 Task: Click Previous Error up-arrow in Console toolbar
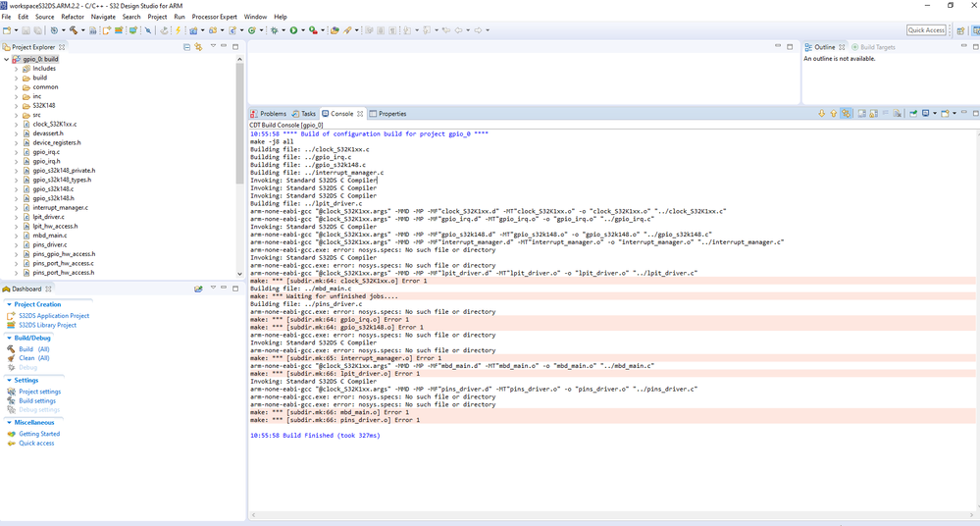(x=834, y=113)
